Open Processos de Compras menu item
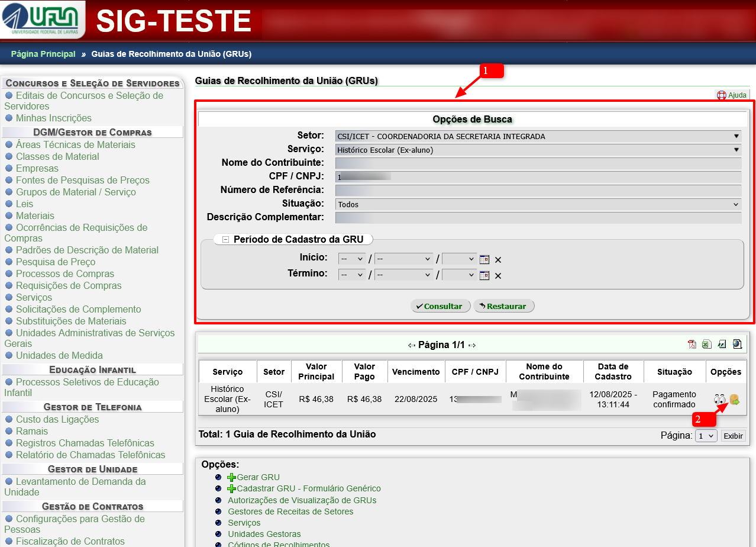This screenshot has width=756, height=547. pyautogui.click(x=65, y=273)
